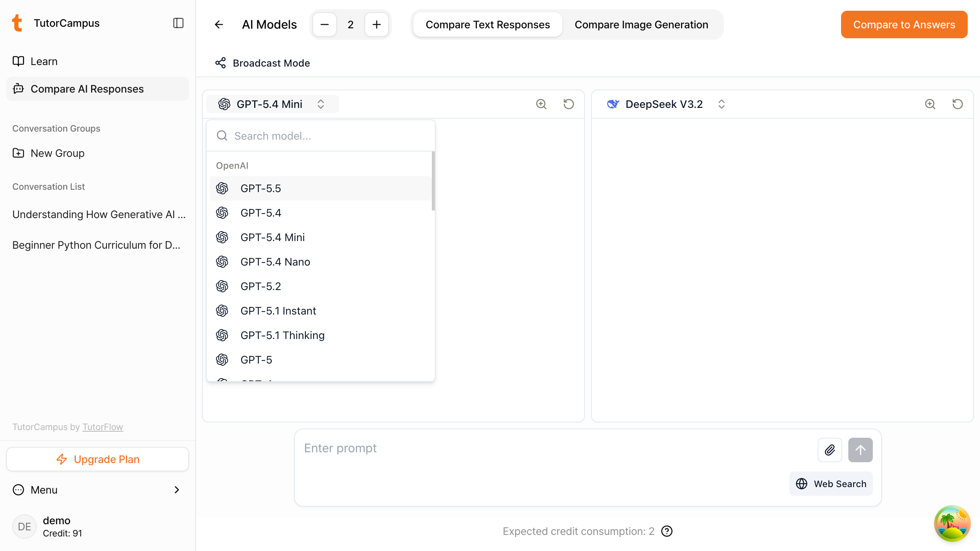The image size is (980, 551).
Task: Click the New Group folder-plus icon
Action: click(x=18, y=153)
